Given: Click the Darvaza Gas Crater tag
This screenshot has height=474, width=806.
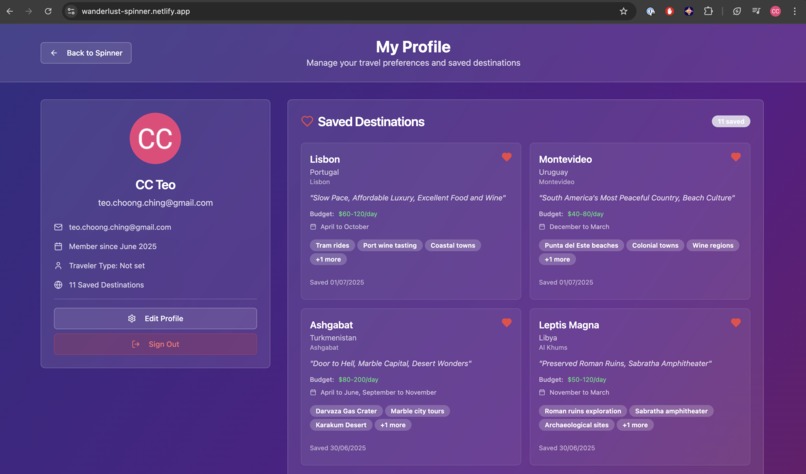Looking at the screenshot, I should (x=346, y=411).
